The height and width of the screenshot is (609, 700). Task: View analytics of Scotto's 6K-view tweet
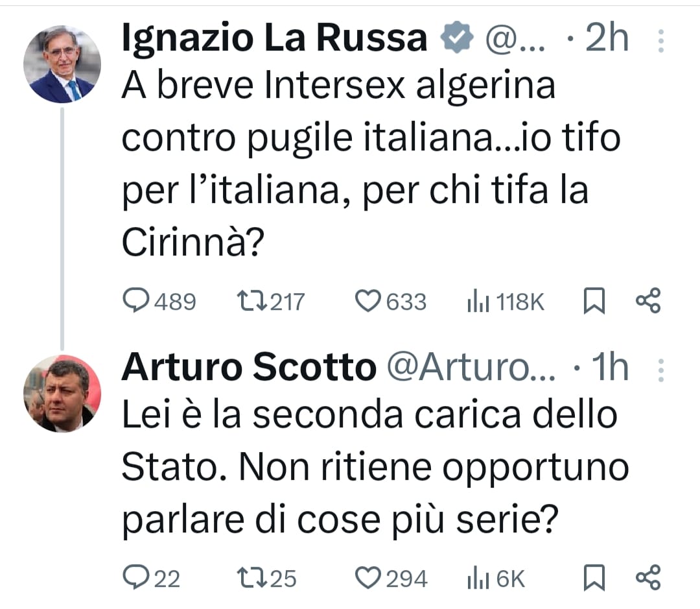coord(477,577)
